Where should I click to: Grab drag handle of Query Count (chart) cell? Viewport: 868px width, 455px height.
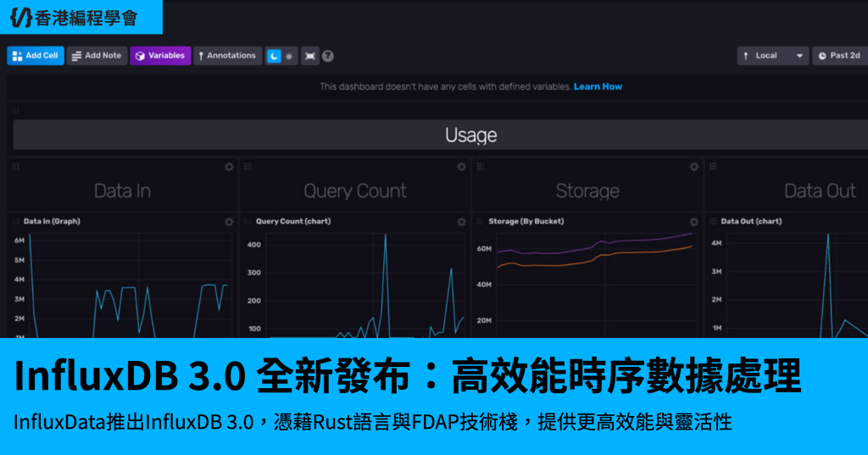(x=248, y=221)
